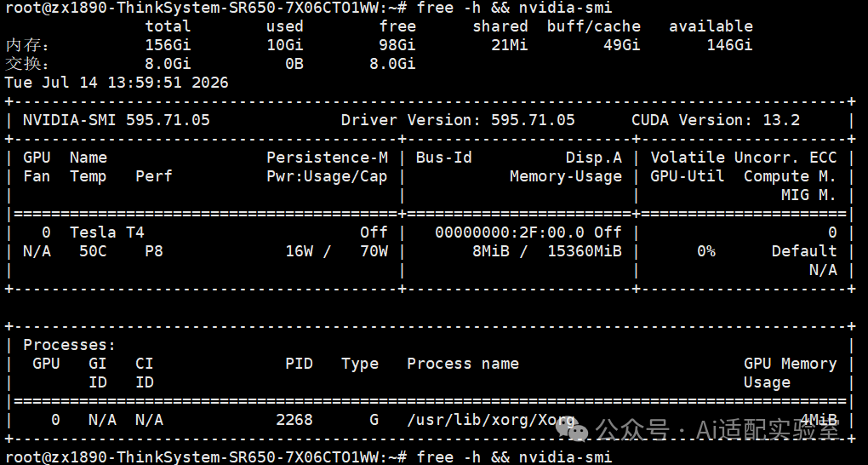The height and width of the screenshot is (465, 868).
Task: Click the timestamp Tue Jul 14 13:59:51 2026
Action: [117, 83]
